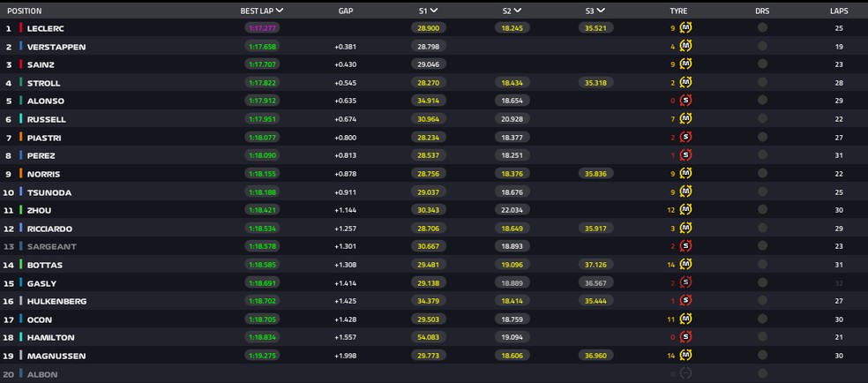Viewport: 868px width, 383px height.
Task: Click Russell's medium tyre icon
Action: (x=686, y=119)
